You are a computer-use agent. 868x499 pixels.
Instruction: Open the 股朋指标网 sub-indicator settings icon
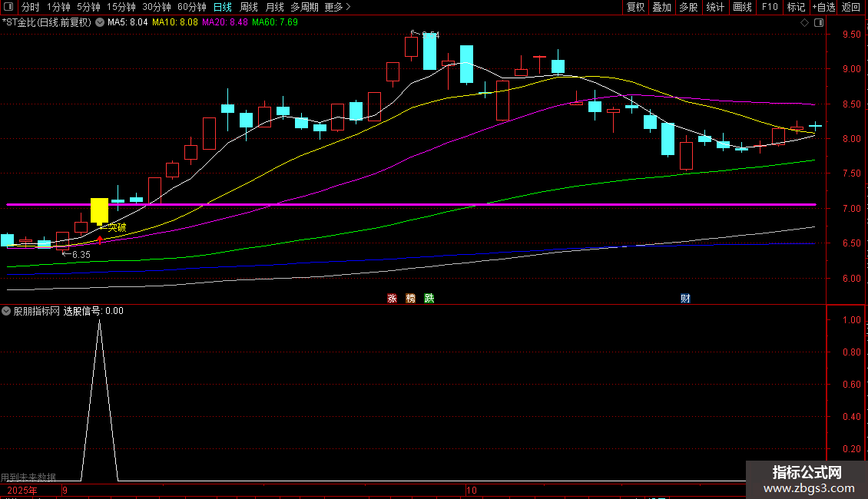pos(6,311)
